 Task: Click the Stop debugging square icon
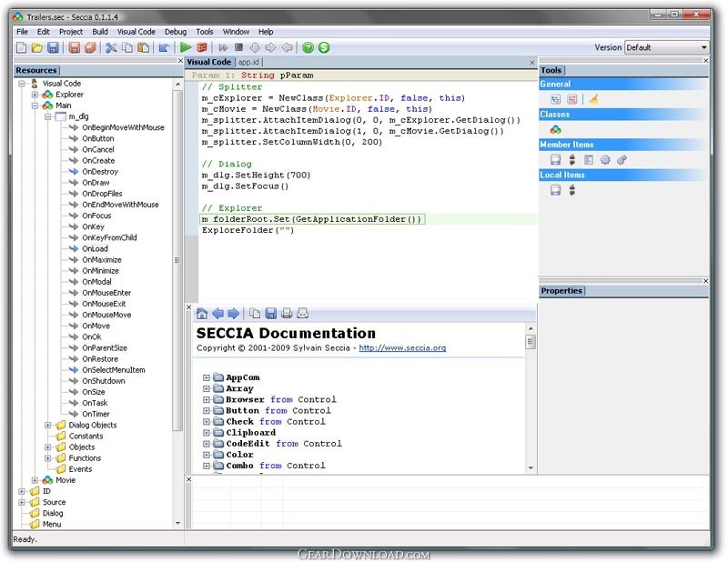(x=238, y=47)
